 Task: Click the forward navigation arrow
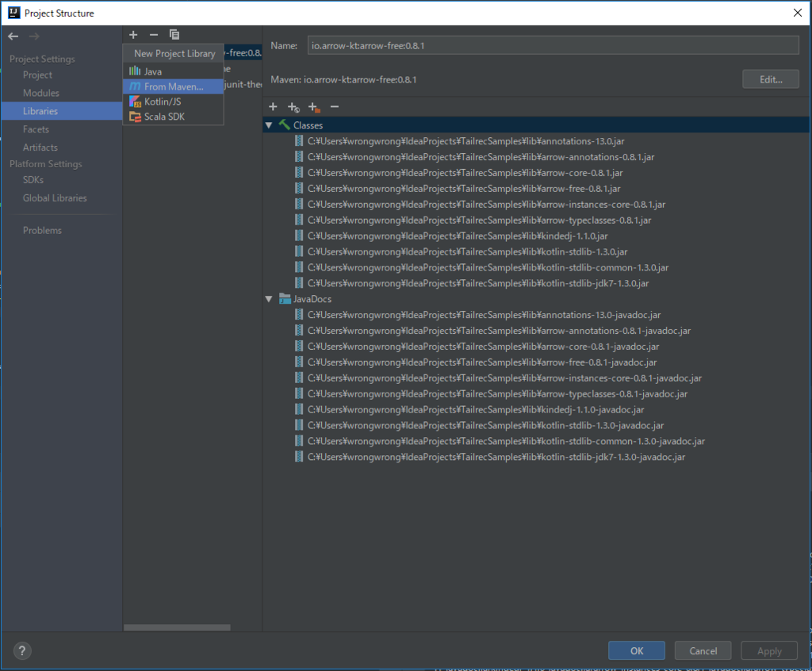click(x=34, y=36)
